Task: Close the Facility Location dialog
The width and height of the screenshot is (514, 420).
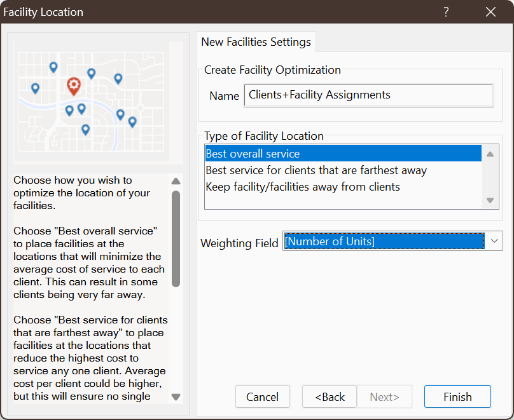Action: [x=490, y=12]
